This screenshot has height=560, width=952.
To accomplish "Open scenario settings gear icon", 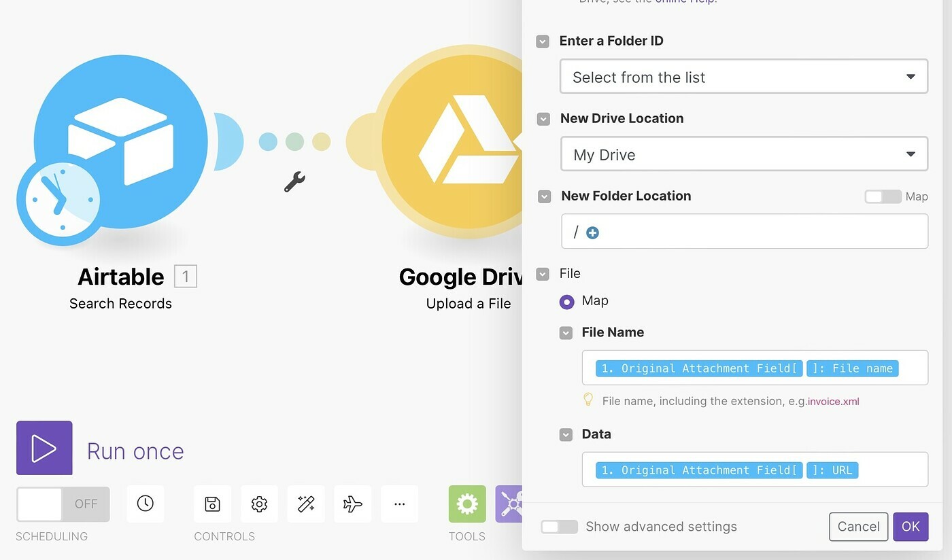I will [259, 504].
